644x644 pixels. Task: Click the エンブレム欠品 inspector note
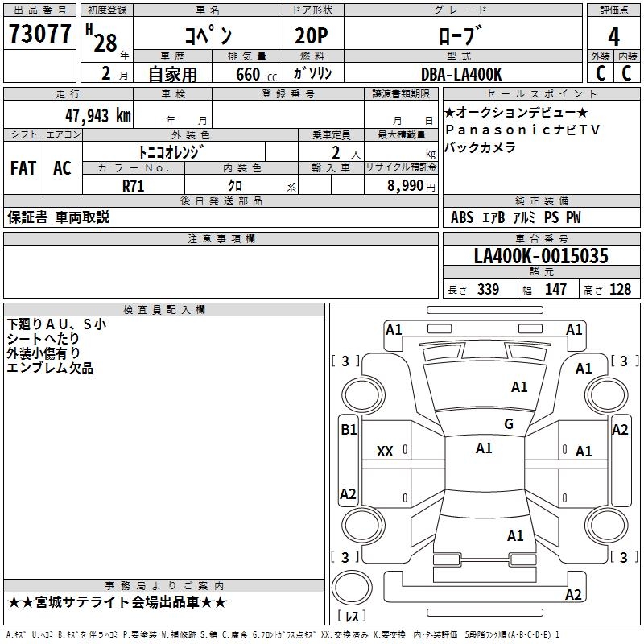pyautogui.click(x=50, y=368)
